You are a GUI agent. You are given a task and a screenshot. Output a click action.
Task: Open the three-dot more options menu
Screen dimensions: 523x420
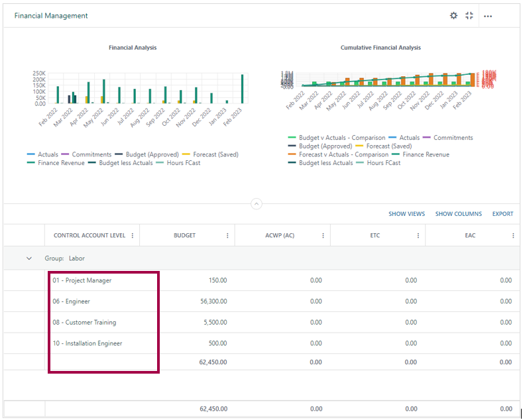click(488, 16)
